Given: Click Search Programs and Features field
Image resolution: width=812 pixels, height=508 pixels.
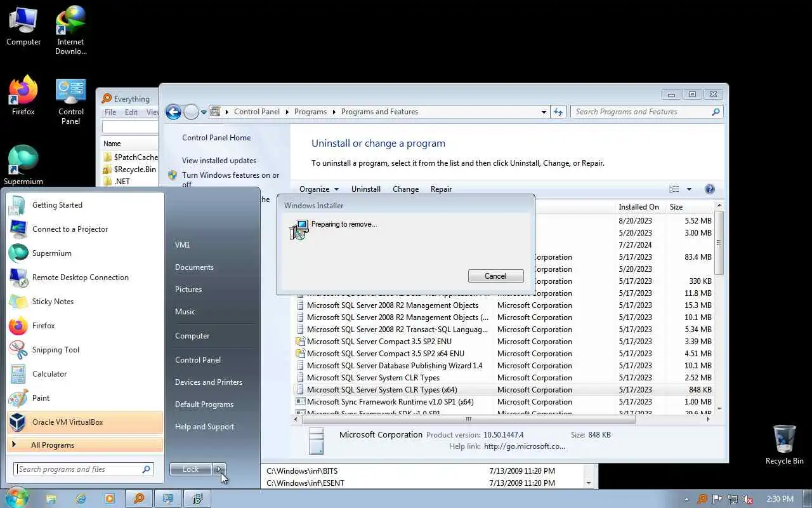Looking at the screenshot, I should 646,112.
